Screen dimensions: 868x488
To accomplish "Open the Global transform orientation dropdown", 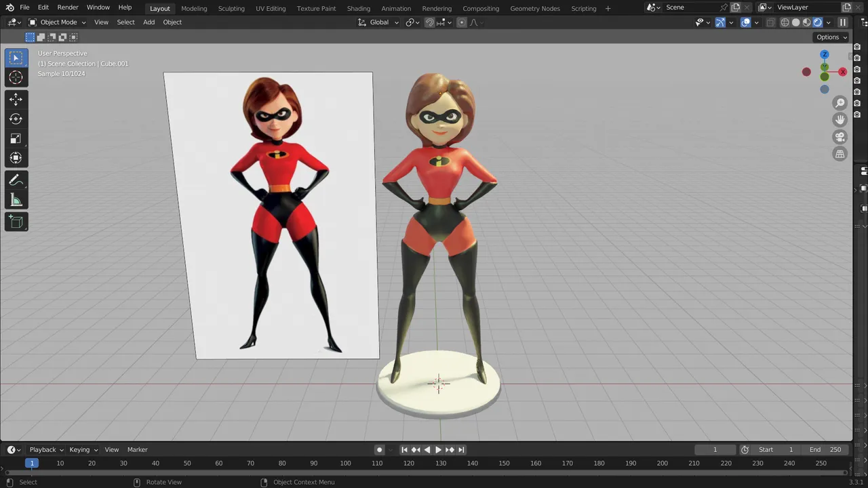I will (378, 22).
